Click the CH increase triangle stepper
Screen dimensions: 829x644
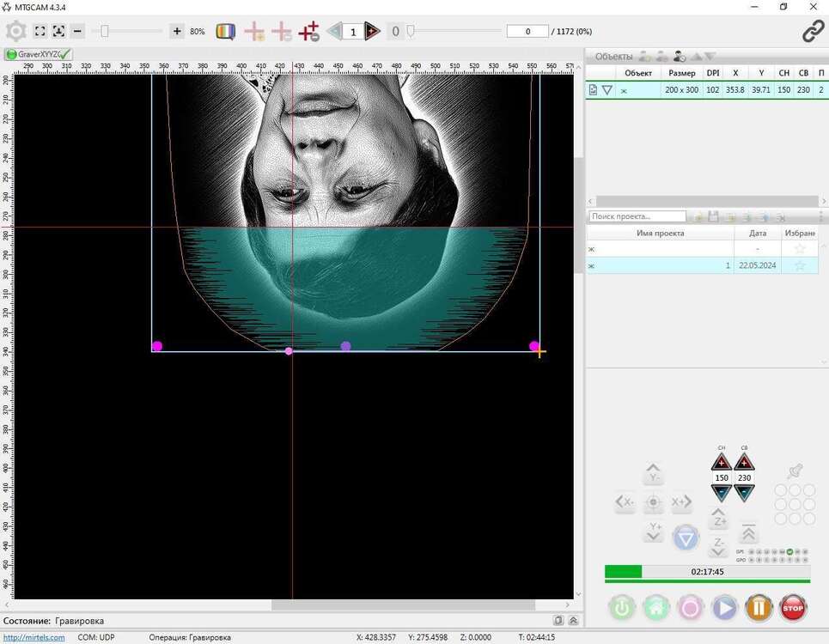click(722, 463)
